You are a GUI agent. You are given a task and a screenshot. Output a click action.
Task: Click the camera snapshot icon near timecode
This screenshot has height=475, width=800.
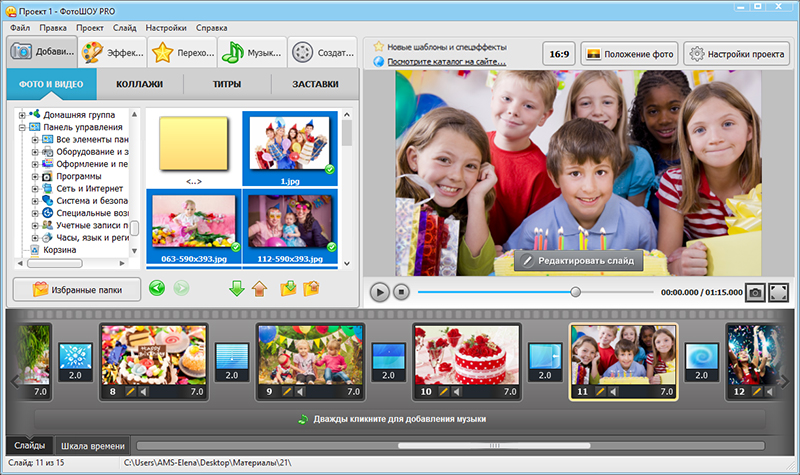[756, 292]
